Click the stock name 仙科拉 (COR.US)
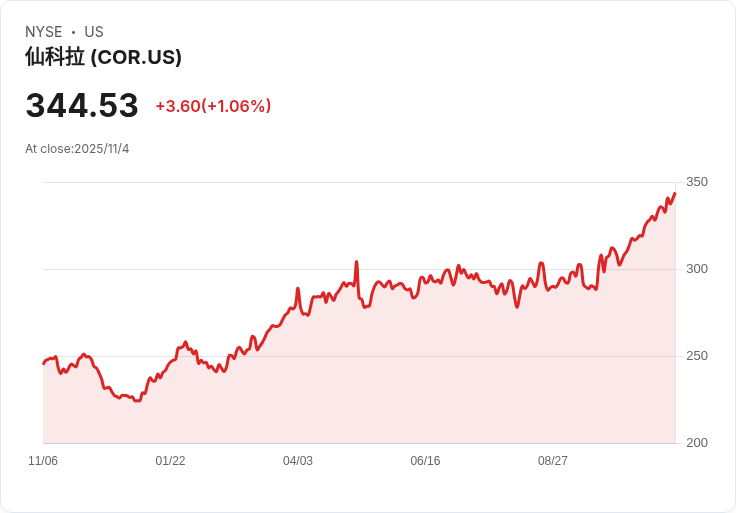 click(103, 57)
